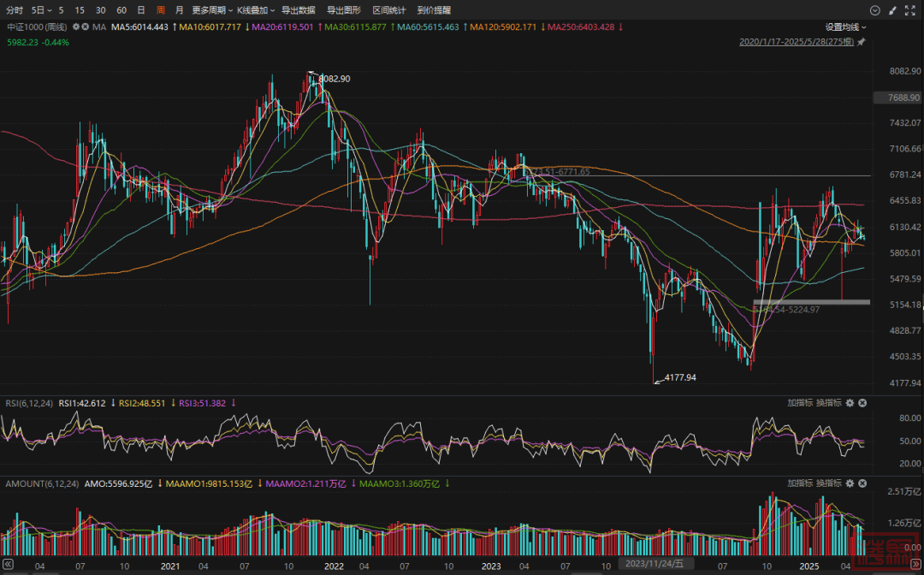Click the MA30:6115.877 label
This screenshot has width=924, height=575.
point(355,27)
